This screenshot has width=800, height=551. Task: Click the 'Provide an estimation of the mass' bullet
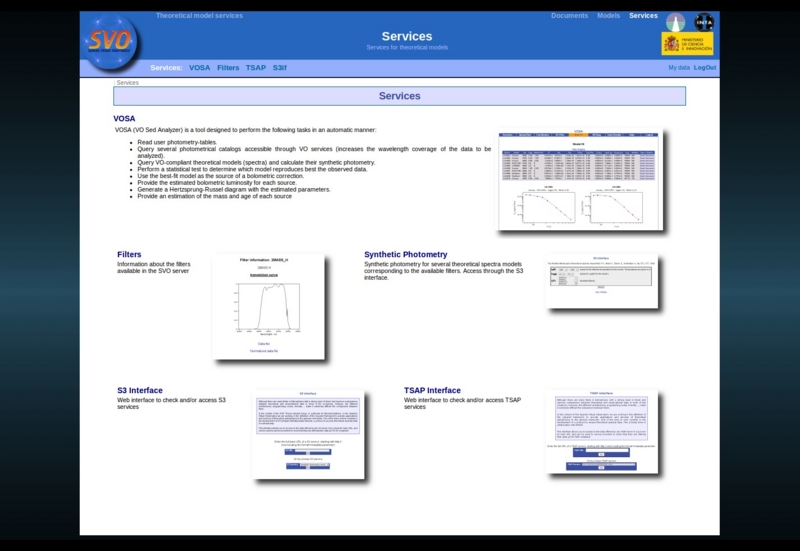[214, 196]
